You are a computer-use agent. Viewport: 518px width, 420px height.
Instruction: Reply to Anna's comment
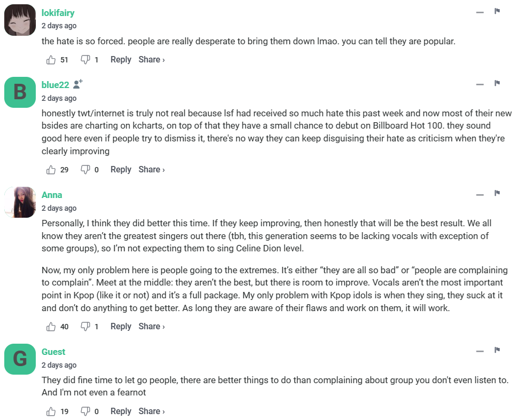(x=121, y=327)
